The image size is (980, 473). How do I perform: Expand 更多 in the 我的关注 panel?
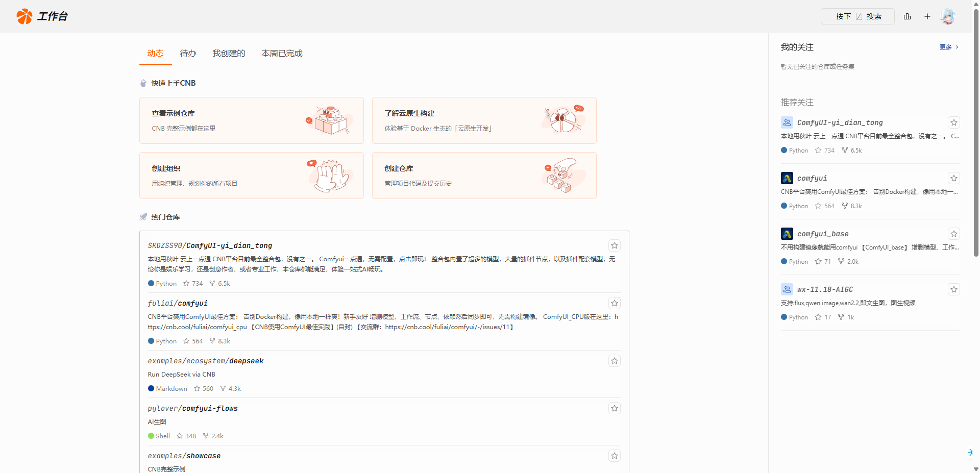(x=948, y=47)
